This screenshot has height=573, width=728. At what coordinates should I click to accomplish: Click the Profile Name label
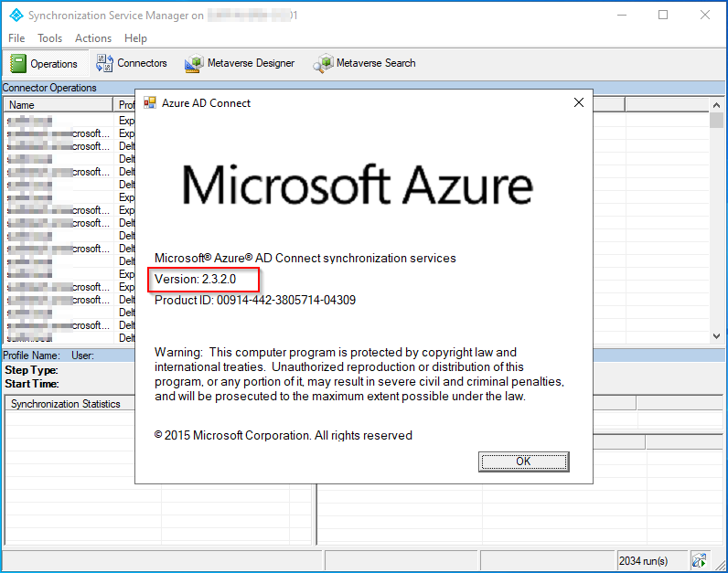pyautogui.click(x=32, y=355)
